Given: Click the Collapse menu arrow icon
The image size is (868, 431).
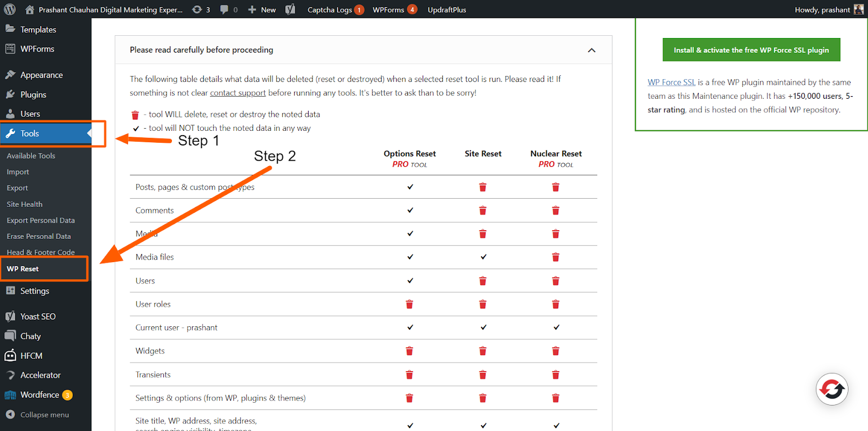Looking at the screenshot, I should (x=10, y=415).
